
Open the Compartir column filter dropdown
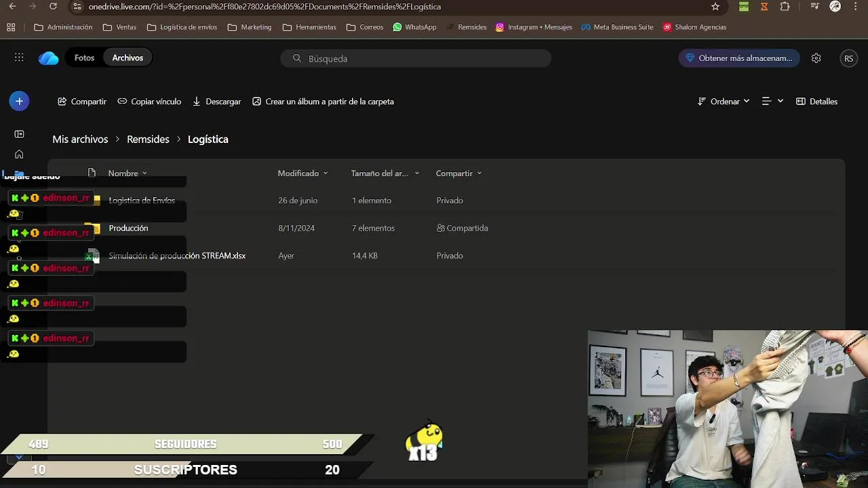[x=458, y=174]
